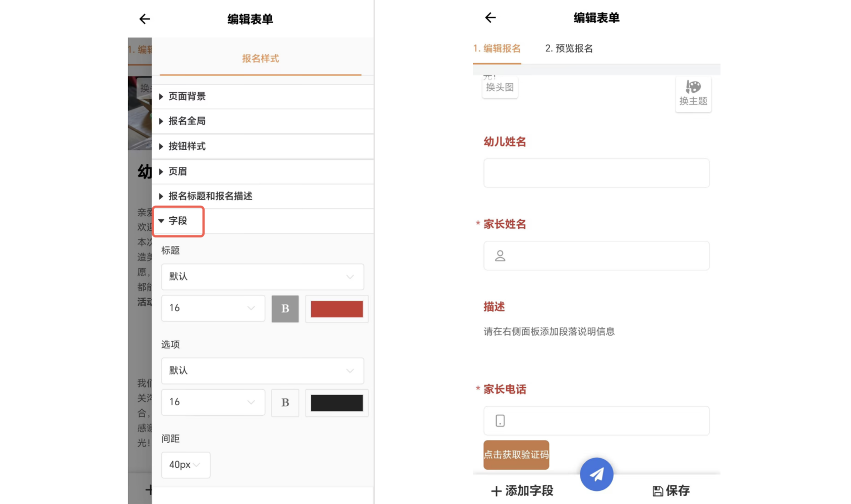
Task: Click the plus icon beside 添加字段
Action: pos(496,491)
